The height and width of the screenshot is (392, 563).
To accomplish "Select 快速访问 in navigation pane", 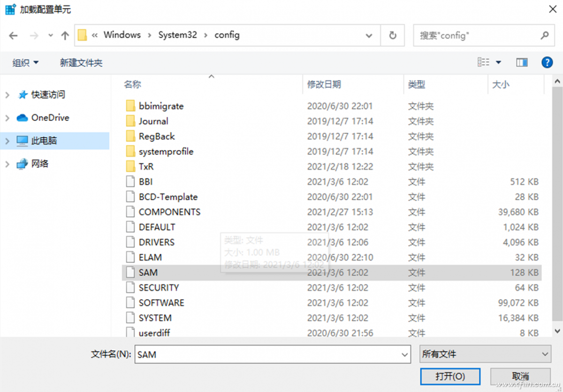I will 48,95.
